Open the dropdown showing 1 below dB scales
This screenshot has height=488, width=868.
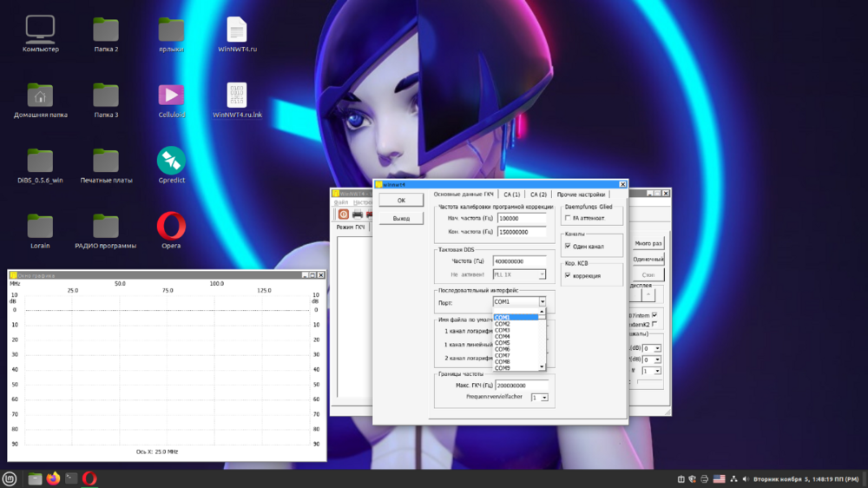pos(651,371)
